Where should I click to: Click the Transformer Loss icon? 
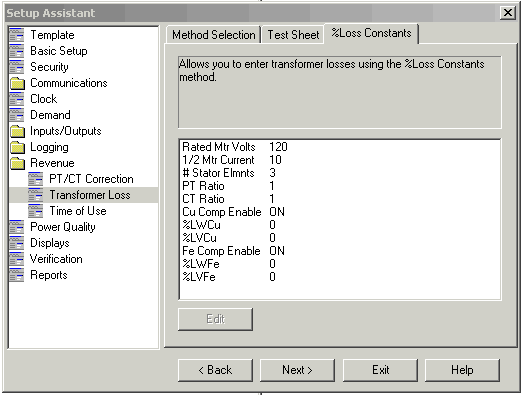[35, 195]
